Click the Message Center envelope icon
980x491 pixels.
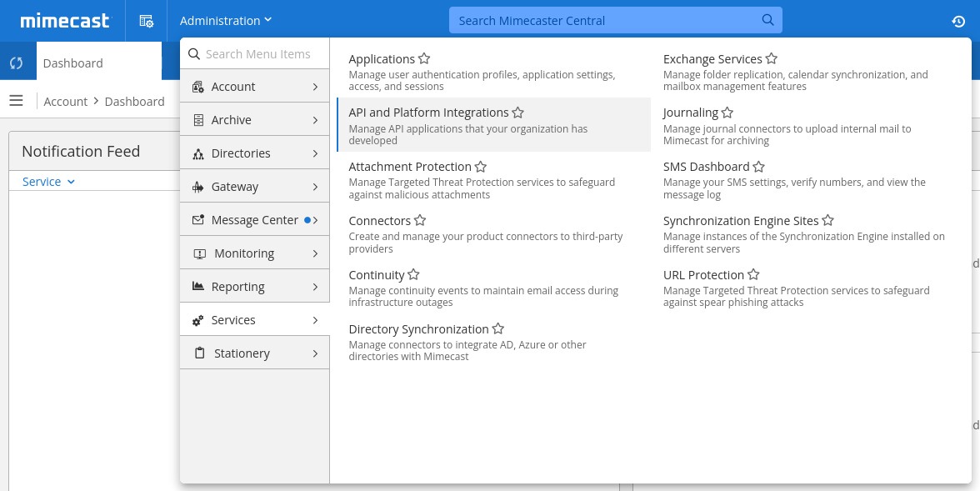point(198,219)
